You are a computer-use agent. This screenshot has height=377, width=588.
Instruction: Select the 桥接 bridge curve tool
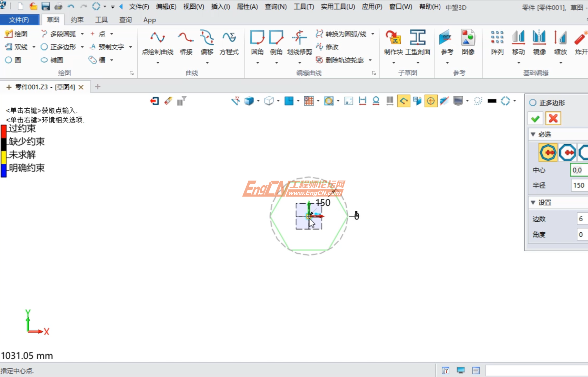pos(186,43)
